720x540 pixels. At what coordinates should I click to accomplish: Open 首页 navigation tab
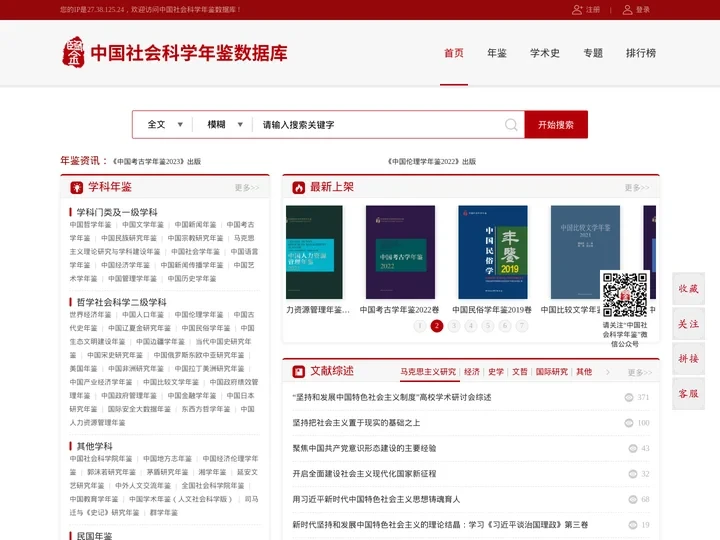[x=454, y=53]
